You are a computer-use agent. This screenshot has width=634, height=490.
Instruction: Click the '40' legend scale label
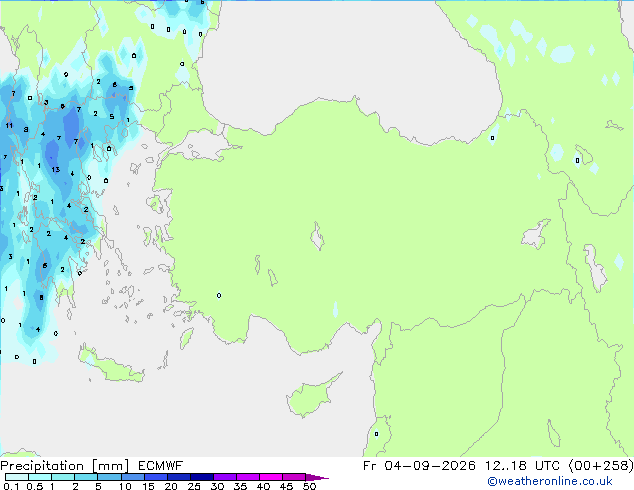click(x=263, y=486)
